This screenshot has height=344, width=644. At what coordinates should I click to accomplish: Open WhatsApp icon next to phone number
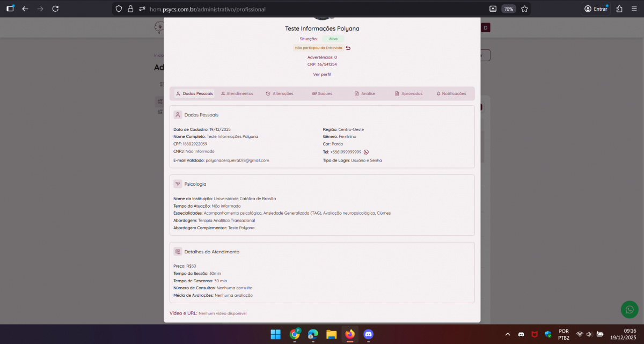pos(366,152)
